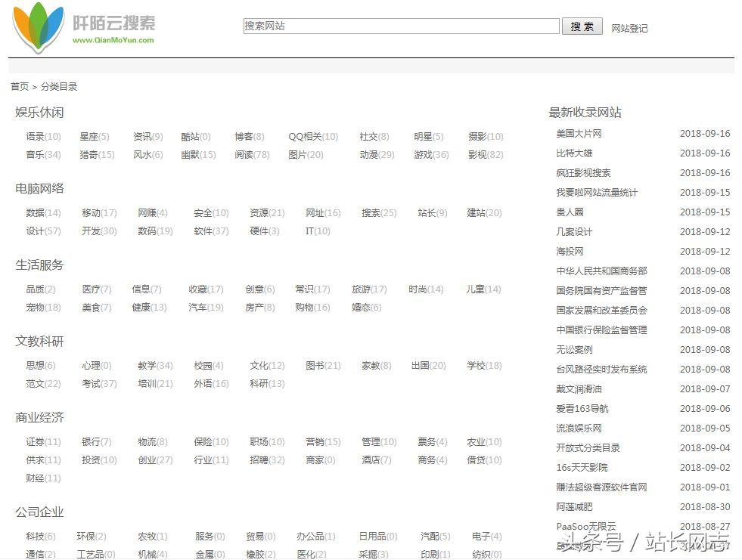Select 安全(10) category

[211, 213]
